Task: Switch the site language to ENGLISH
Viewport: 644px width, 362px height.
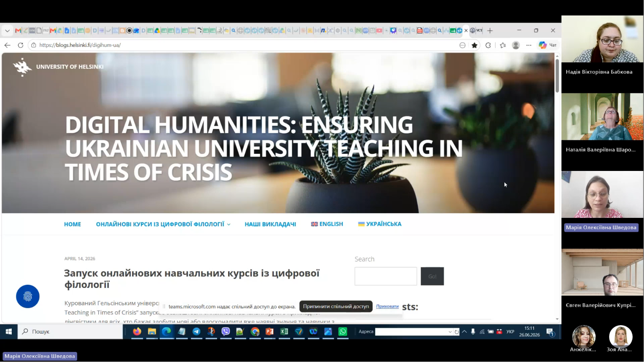Action: click(327, 224)
